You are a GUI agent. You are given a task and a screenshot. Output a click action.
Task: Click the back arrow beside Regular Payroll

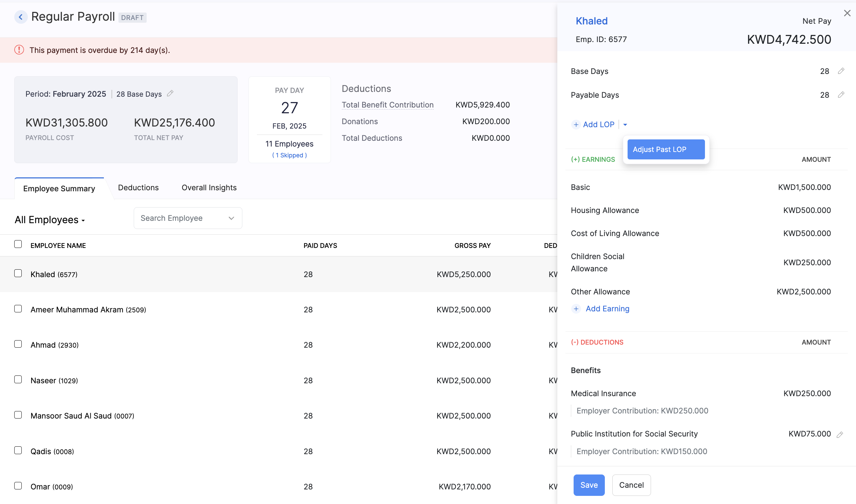pyautogui.click(x=21, y=17)
